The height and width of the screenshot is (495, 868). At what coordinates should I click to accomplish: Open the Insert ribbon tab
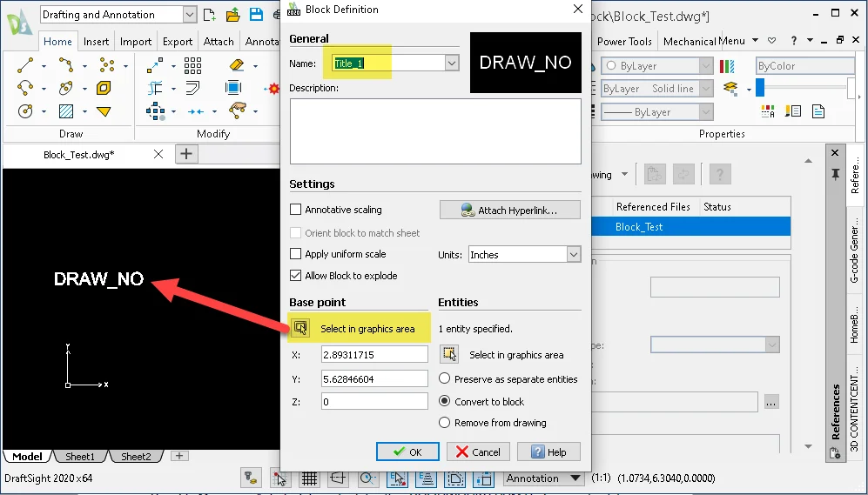tap(96, 42)
